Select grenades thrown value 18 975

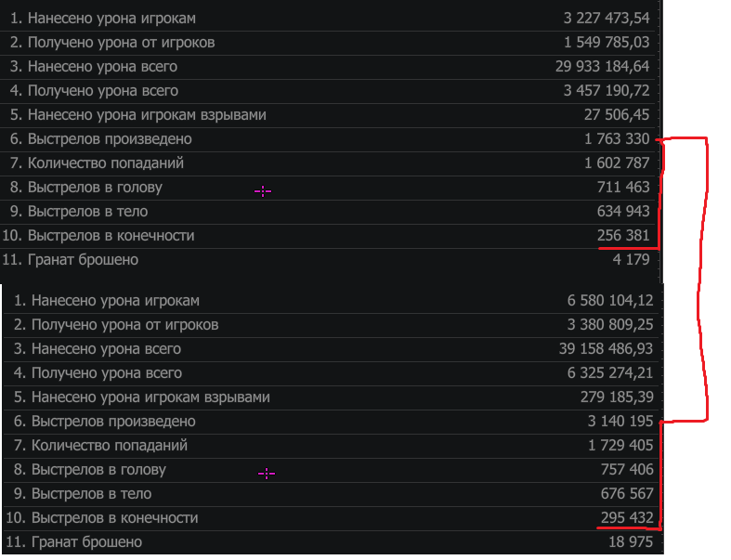point(631,542)
